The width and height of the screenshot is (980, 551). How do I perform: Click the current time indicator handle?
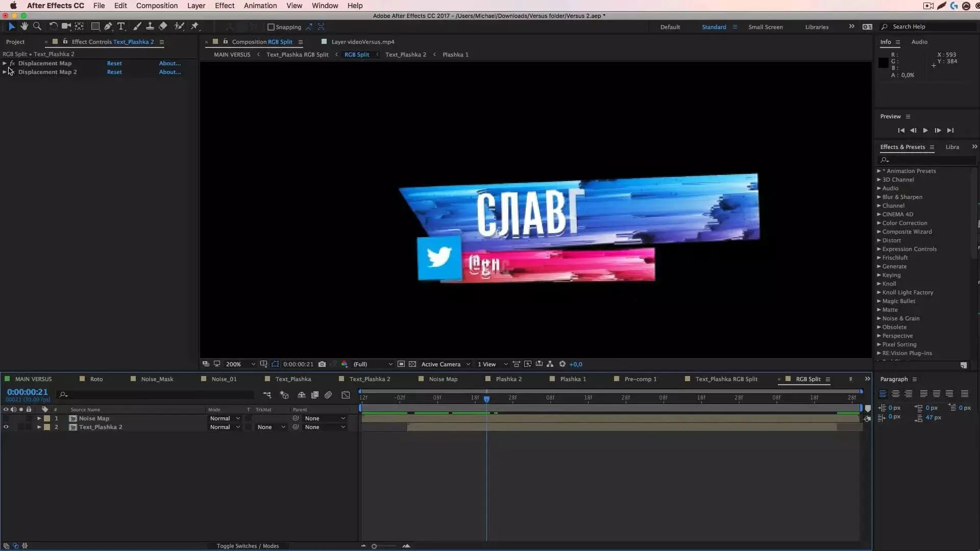486,399
